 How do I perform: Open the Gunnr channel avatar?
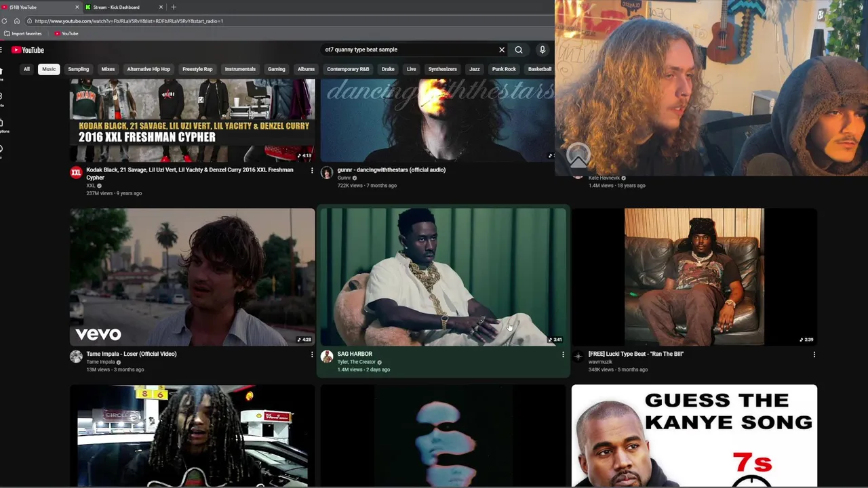click(x=327, y=173)
